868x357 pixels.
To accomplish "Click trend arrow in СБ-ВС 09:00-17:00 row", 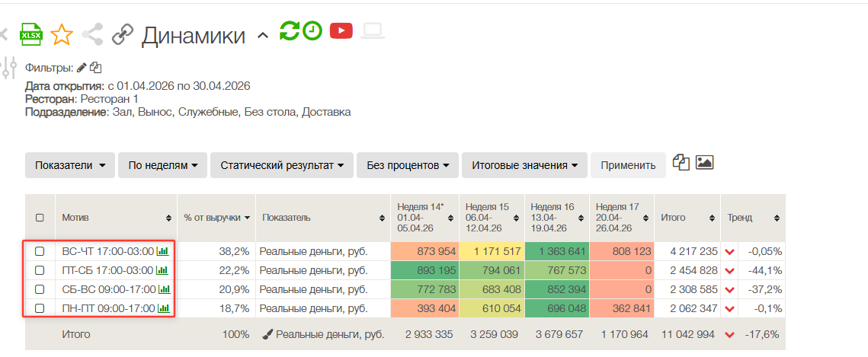I will pyautogui.click(x=729, y=289).
